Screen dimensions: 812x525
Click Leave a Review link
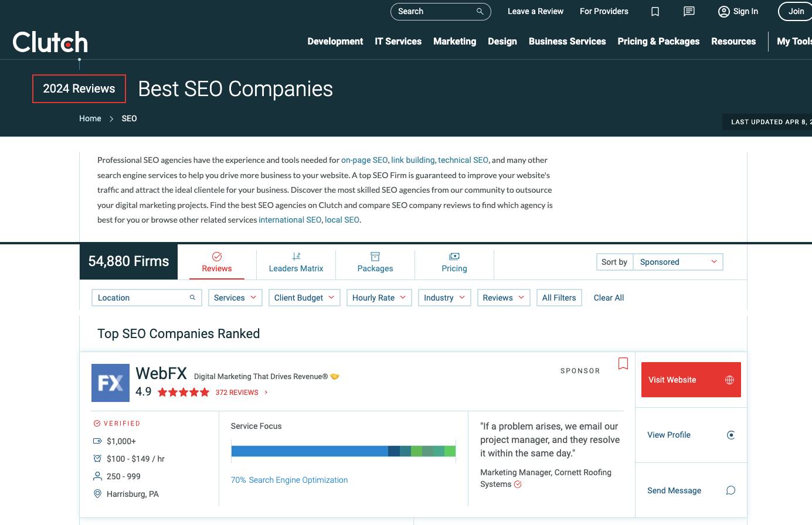click(535, 11)
